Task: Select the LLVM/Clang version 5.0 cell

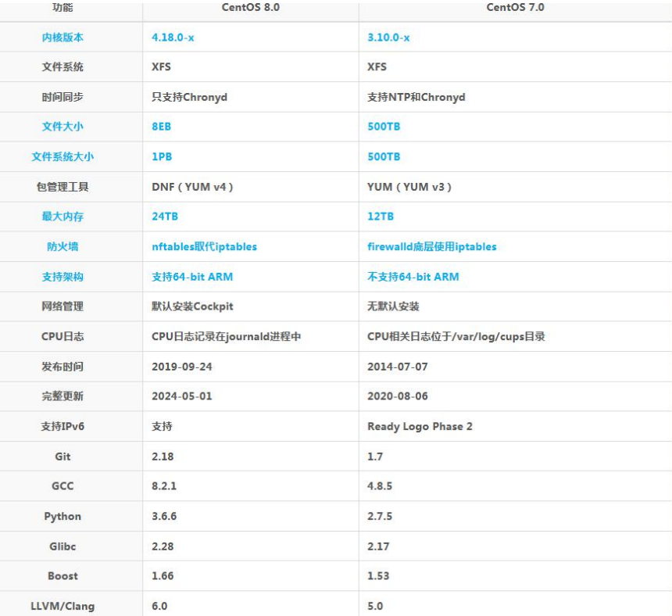Action: pyautogui.click(x=375, y=606)
